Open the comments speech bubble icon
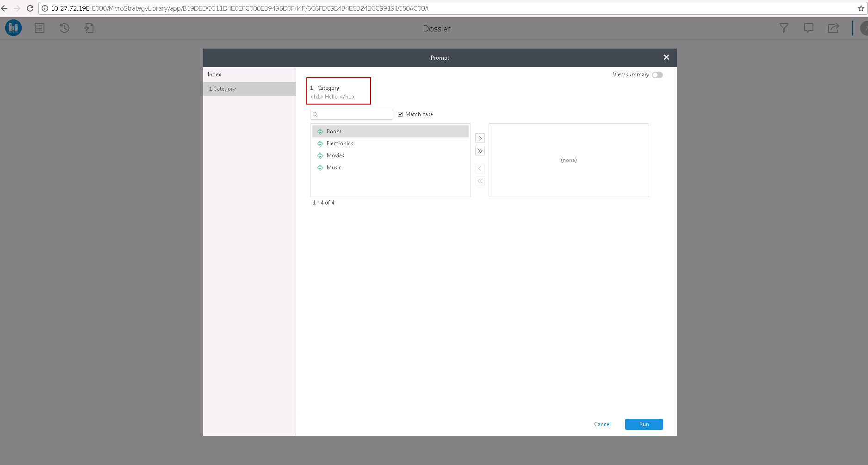Screen dimensions: 868x465 point(809,28)
